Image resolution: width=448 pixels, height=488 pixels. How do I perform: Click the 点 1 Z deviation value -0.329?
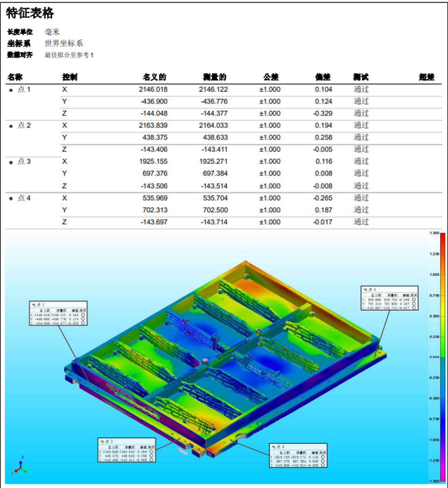point(323,113)
